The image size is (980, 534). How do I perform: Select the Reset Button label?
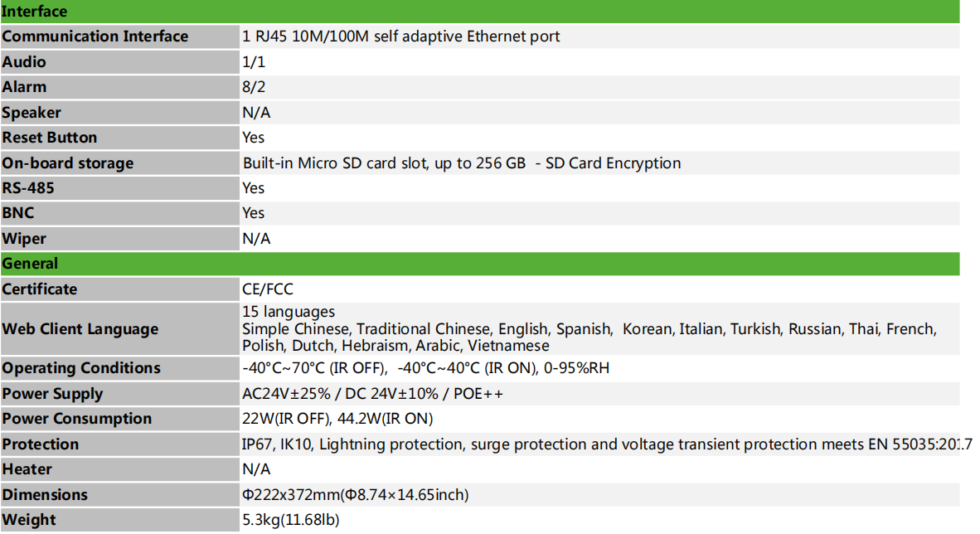tap(50, 138)
